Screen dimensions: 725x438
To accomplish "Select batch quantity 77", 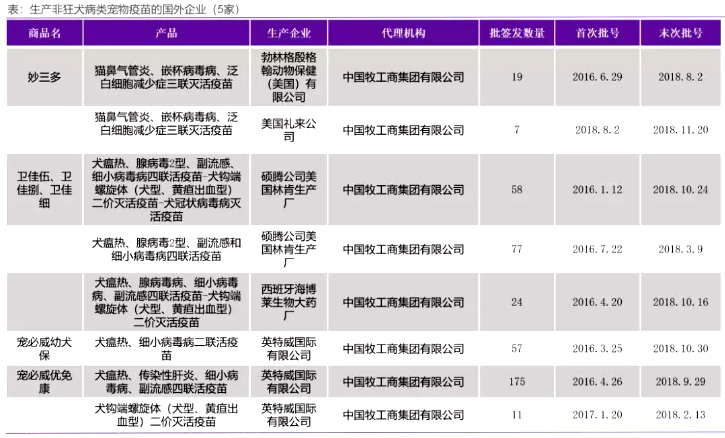I will tap(517, 249).
